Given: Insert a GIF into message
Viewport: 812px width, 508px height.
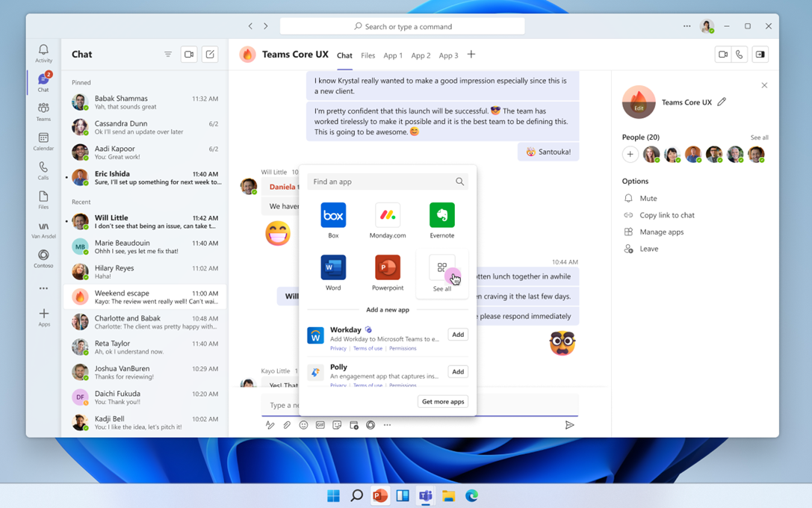Looking at the screenshot, I should click(320, 425).
